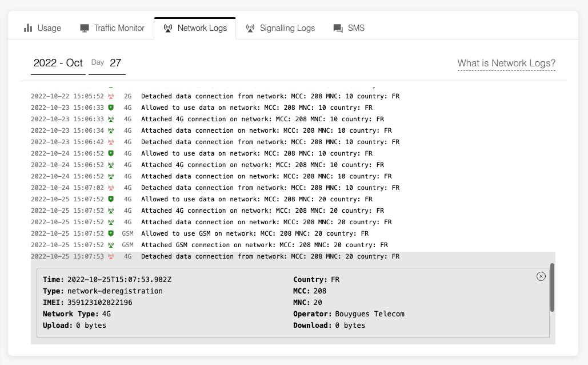Image resolution: width=588 pixels, height=365 pixels.
Task: Switch to the Traffic Monitor tab
Action: tap(111, 27)
